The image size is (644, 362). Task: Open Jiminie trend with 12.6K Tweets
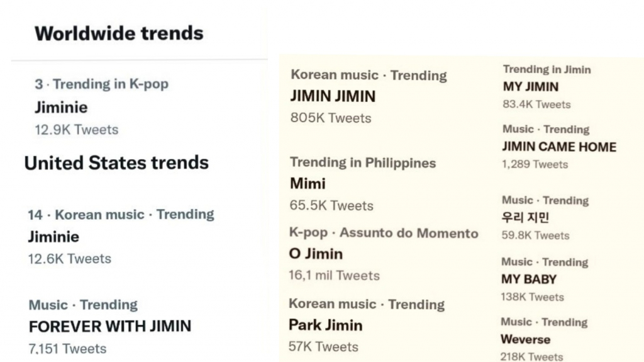(x=121, y=237)
